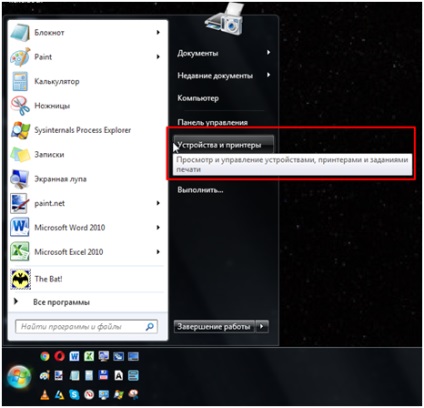Click the Windows Start orb
424x408 pixels.
click(19, 377)
